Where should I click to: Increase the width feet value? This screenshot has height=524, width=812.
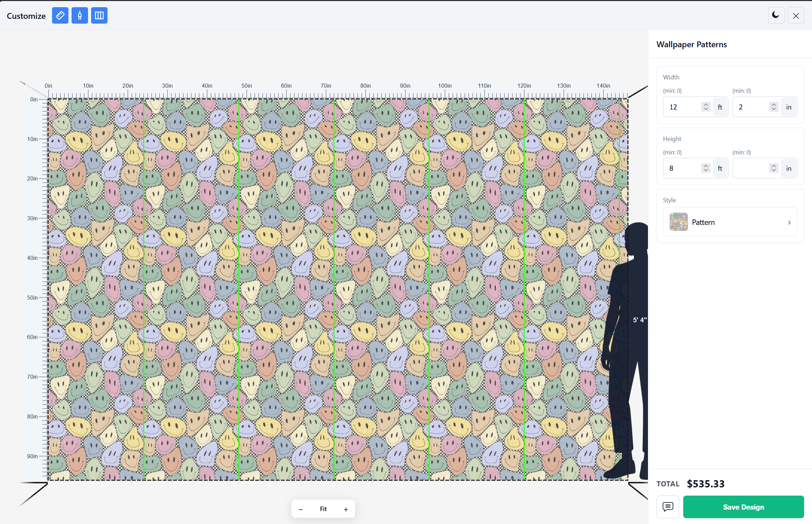706,105
